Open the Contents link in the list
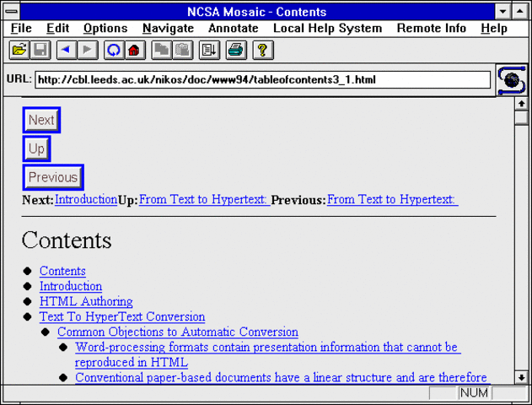This screenshot has height=405, width=532. point(62,271)
